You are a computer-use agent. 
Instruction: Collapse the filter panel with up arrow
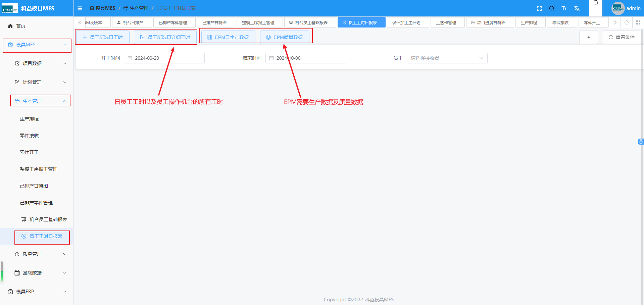click(x=588, y=37)
